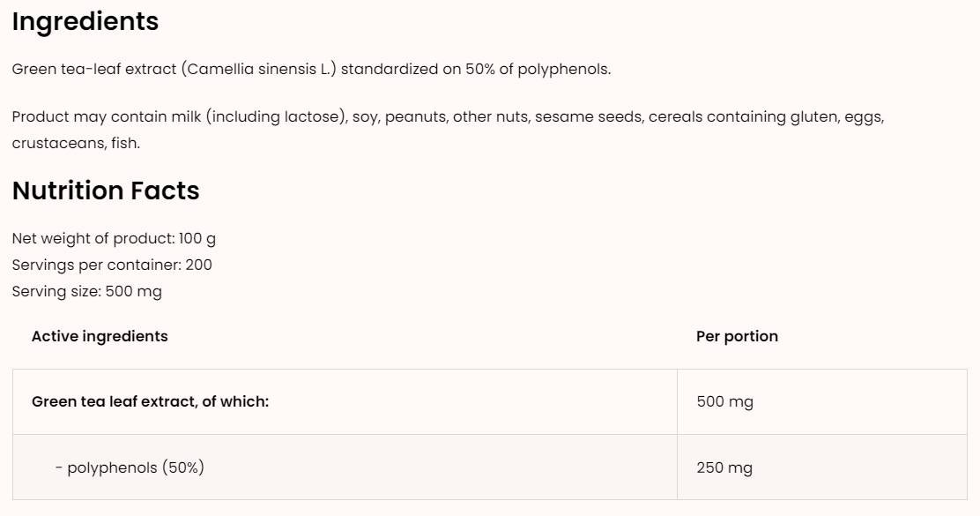The width and height of the screenshot is (980, 516).
Task: Click the 250 mg table cell value
Action: (x=724, y=467)
